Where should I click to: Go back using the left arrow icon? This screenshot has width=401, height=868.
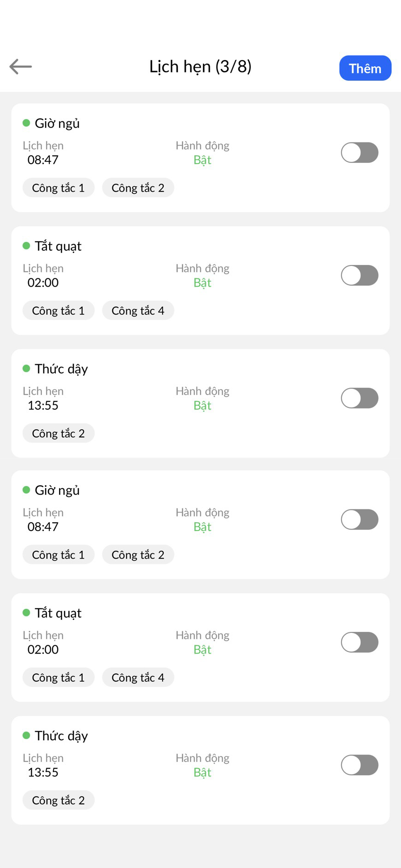[x=21, y=66]
